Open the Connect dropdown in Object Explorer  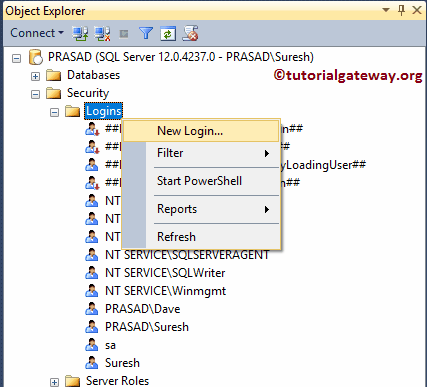tap(37, 33)
